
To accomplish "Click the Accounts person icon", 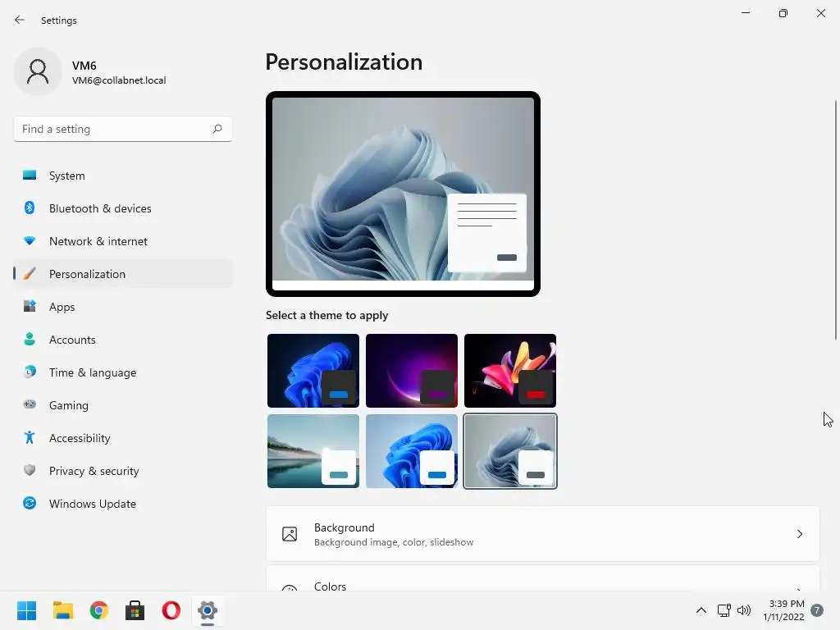I will tap(30, 339).
